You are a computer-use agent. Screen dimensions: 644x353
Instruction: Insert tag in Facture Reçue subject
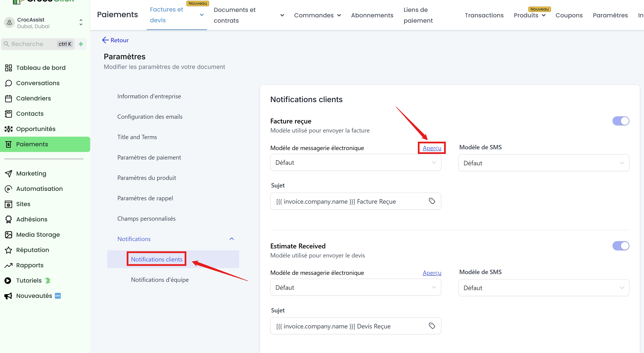(x=432, y=201)
